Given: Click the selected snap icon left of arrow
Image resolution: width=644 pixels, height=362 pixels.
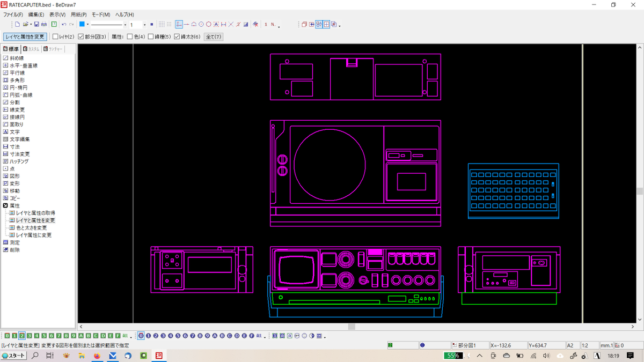Looking at the screenshot, I should 179,24.
